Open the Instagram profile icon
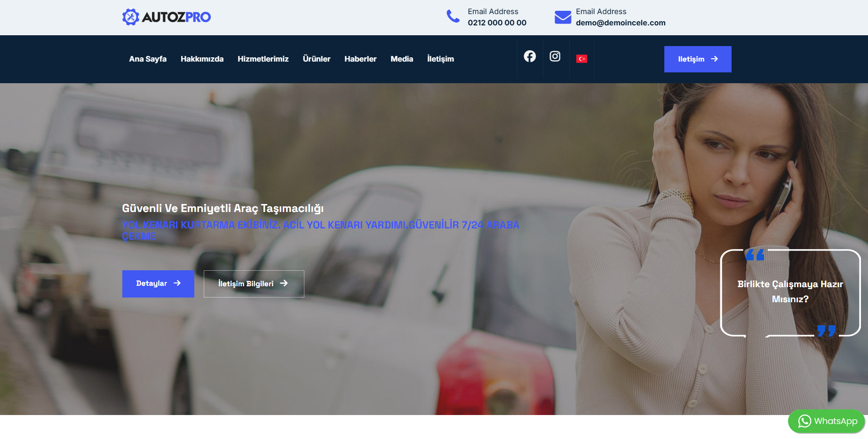The width and height of the screenshot is (868, 439). [x=555, y=56]
